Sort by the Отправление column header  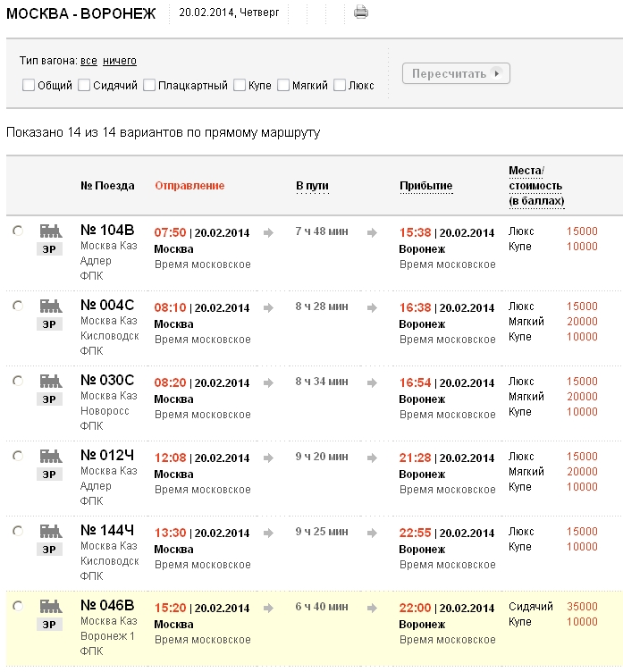[189, 186]
